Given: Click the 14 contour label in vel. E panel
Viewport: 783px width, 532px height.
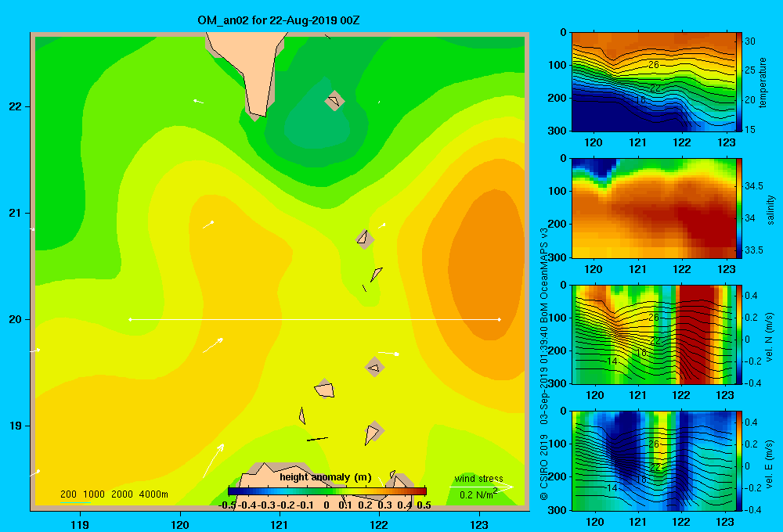Looking at the screenshot, I should 612,487.
